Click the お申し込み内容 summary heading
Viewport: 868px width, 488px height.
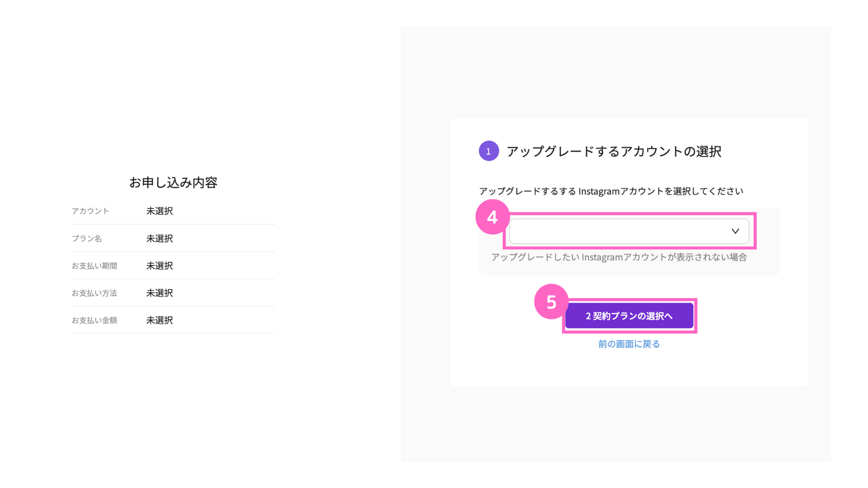173,183
